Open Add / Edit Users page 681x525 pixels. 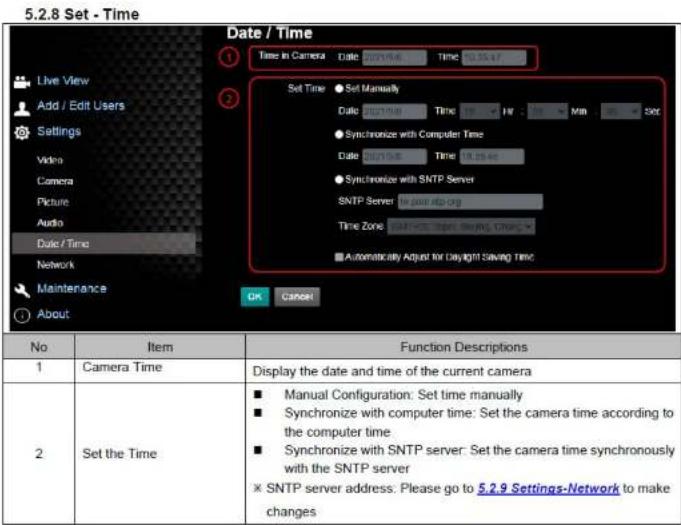pos(81,106)
